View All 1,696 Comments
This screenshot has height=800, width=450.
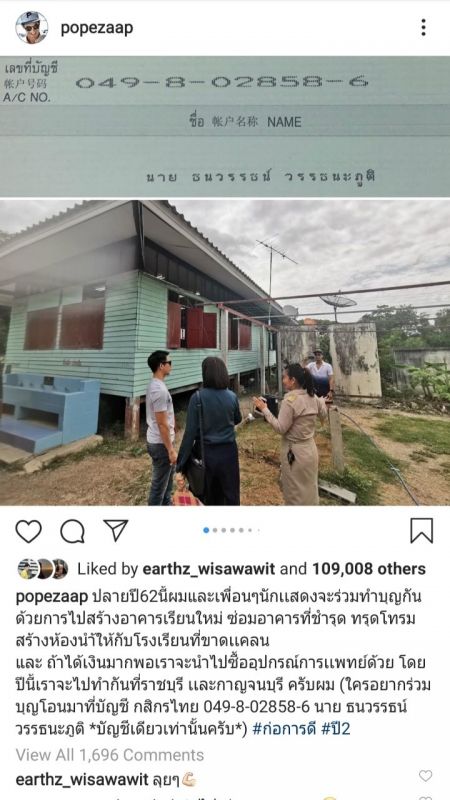110,755
